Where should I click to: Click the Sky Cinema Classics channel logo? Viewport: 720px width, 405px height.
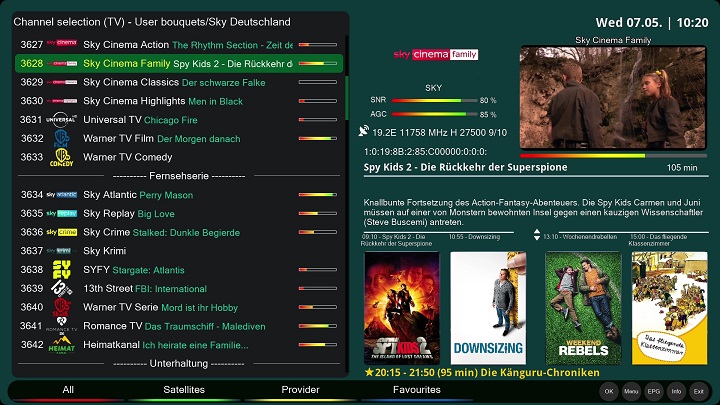[x=62, y=82]
